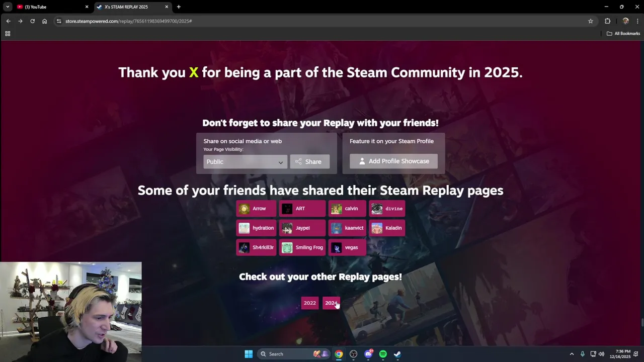Open Sh4rkill3r's Steam Replay page

click(x=256, y=247)
